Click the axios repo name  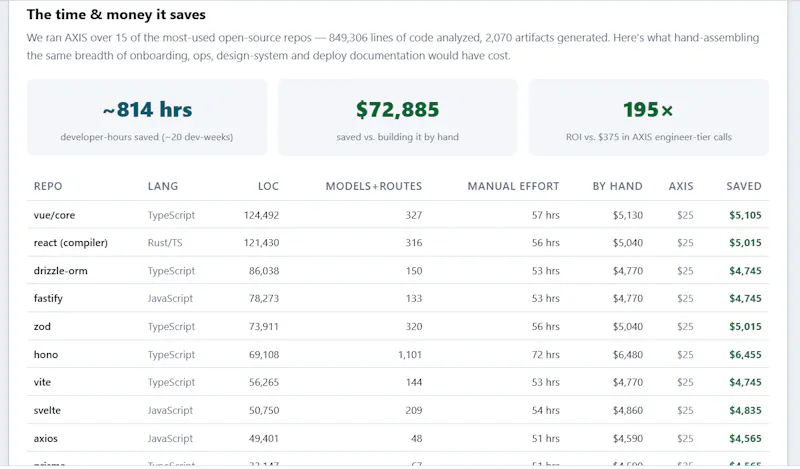click(x=45, y=438)
